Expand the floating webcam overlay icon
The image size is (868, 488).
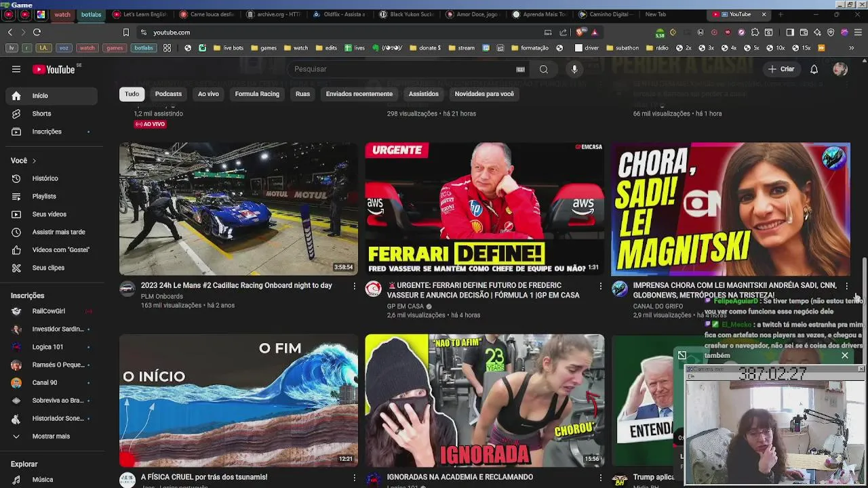pyautogui.click(x=682, y=355)
